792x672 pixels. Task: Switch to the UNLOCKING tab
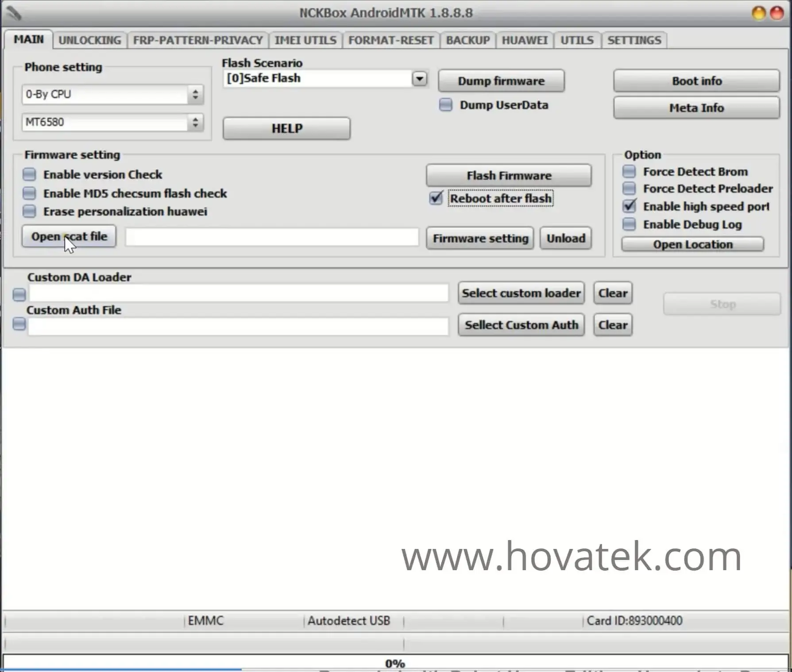[89, 40]
